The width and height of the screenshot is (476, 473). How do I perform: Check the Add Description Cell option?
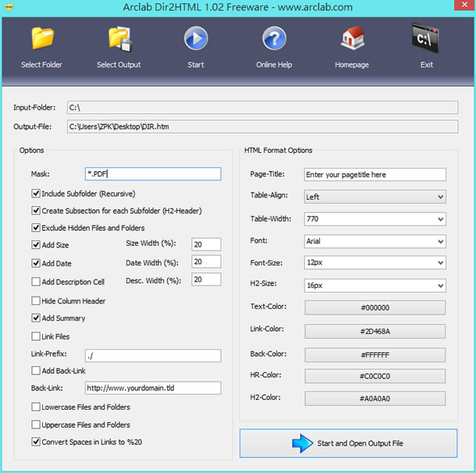36,282
